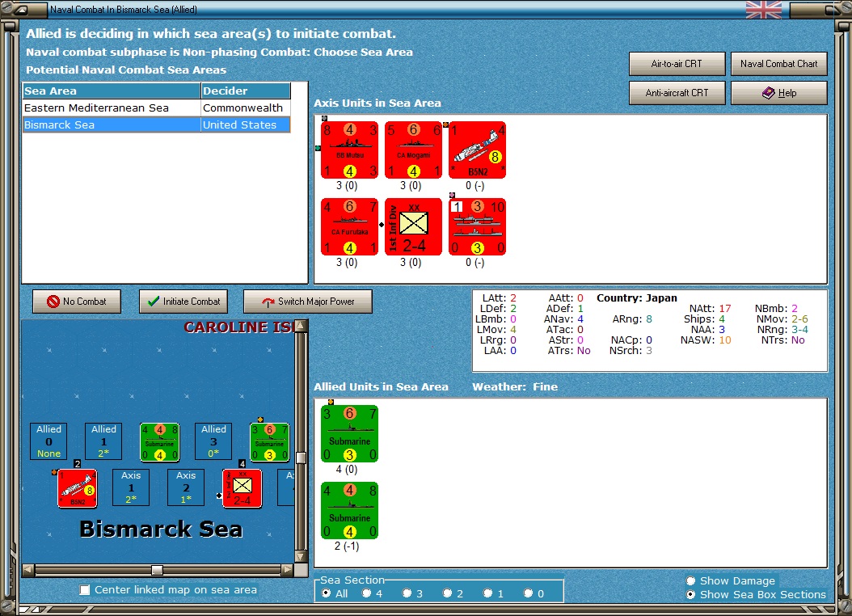Viewport: 852px width, 616px height.
Task: Select the BB Mutsu battleship counter
Action: coord(349,150)
